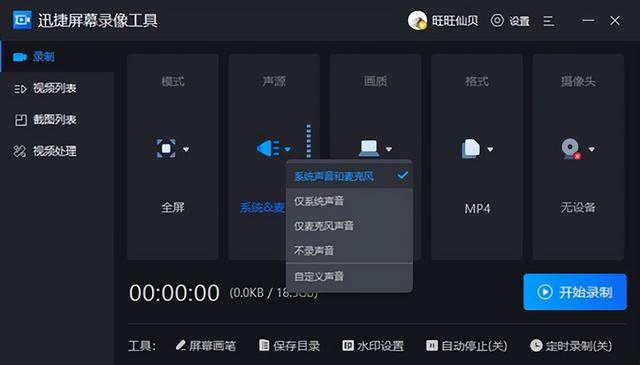The width and height of the screenshot is (640, 365).
Task: Minimize the recorder window
Action: coord(588,20)
